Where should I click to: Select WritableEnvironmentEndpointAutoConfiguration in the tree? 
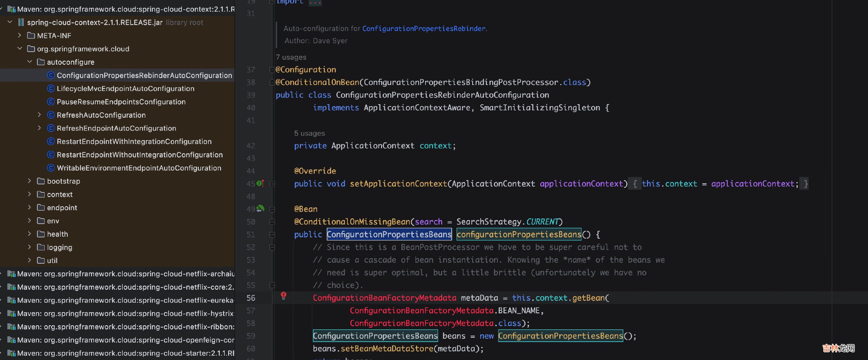point(139,168)
